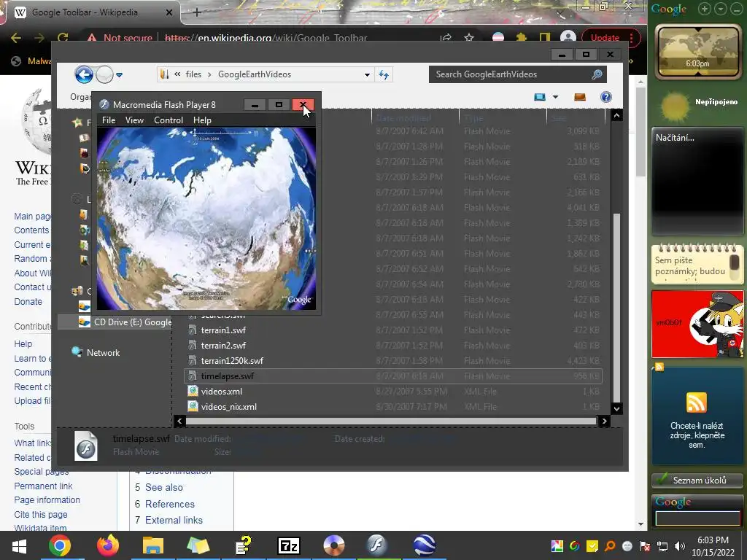Select the terrain2.swf file
This screenshot has height=560, width=747.
tap(223, 345)
